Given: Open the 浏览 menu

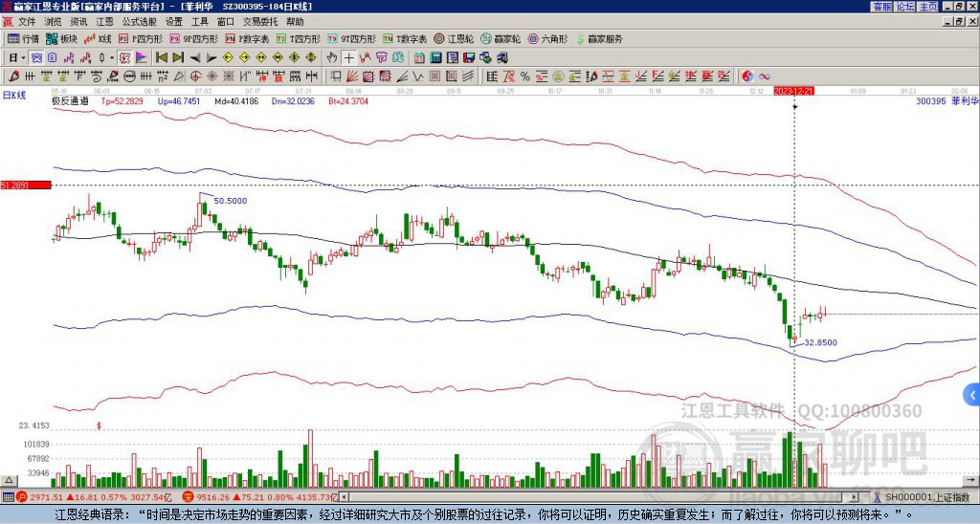Looking at the screenshot, I should (x=53, y=22).
